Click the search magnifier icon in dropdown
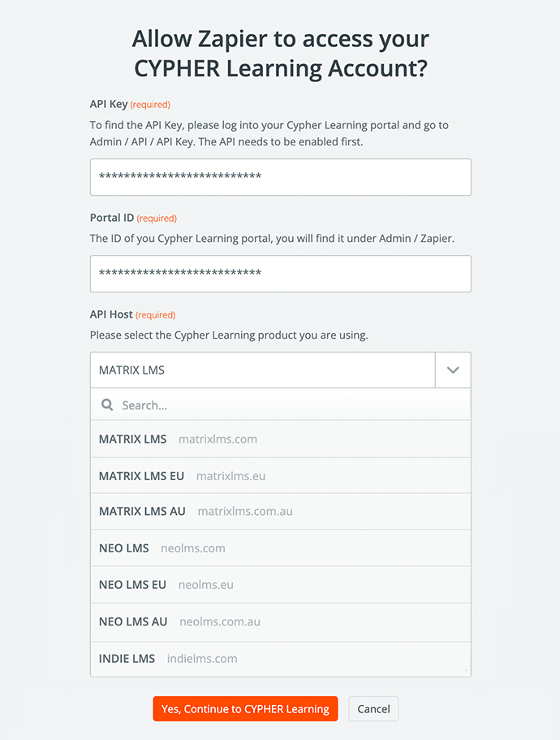This screenshot has width=560, height=740. (106, 404)
